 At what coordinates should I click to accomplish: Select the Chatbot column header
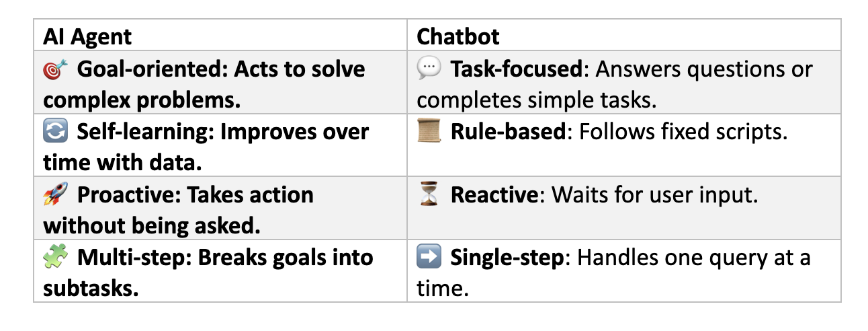[458, 36]
